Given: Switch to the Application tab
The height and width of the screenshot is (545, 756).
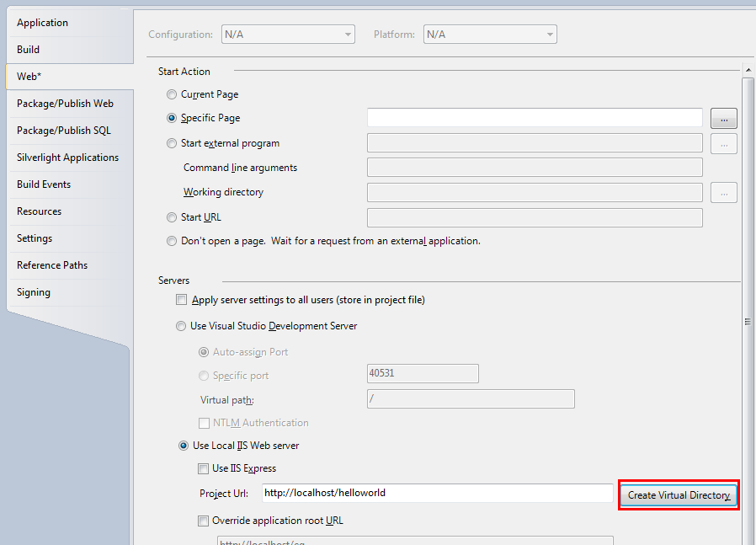Looking at the screenshot, I should click(x=43, y=23).
